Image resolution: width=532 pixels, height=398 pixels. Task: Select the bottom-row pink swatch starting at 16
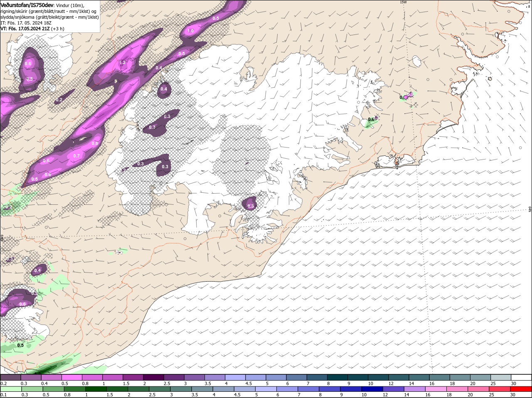[x=436, y=389]
